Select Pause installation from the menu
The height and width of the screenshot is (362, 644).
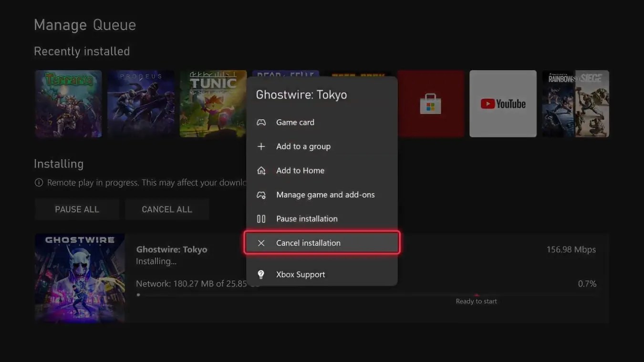click(x=307, y=218)
